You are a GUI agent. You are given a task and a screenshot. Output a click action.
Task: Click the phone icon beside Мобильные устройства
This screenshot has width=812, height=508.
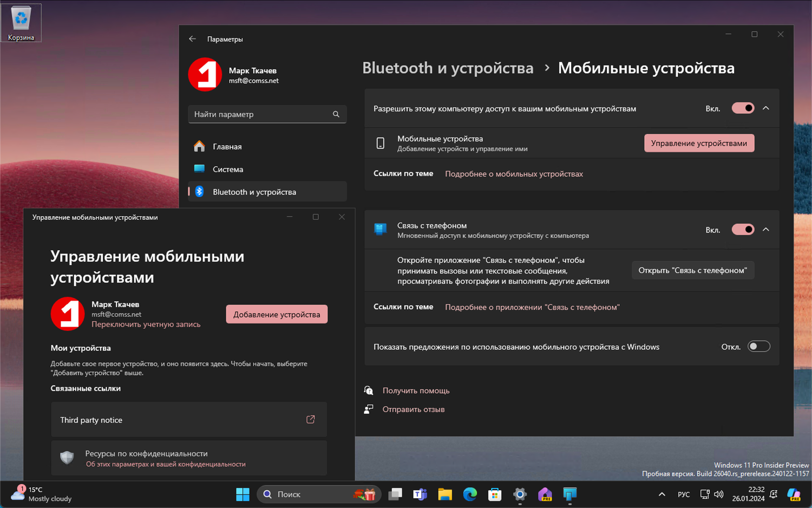pos(381,143)
